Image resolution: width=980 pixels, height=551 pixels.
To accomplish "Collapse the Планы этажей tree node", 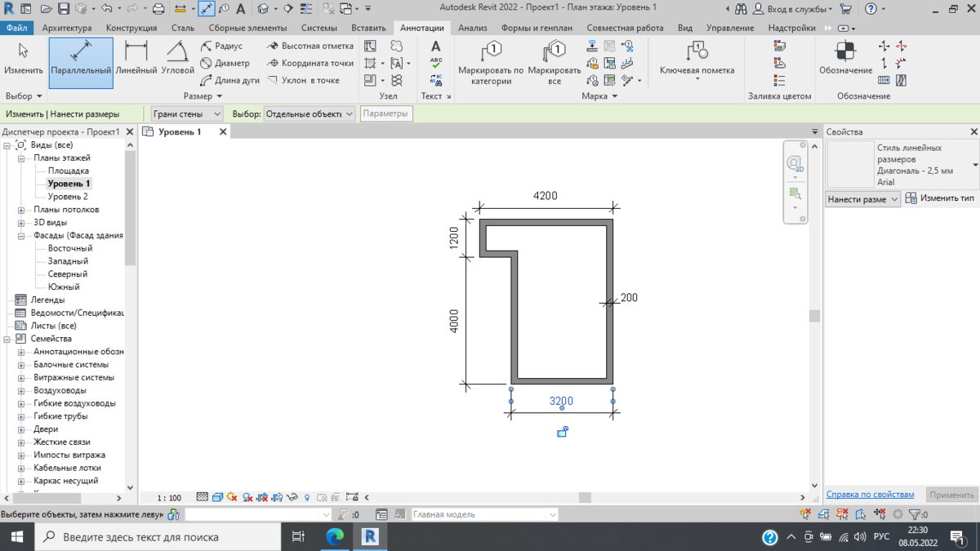I will [x=21, y=158].
